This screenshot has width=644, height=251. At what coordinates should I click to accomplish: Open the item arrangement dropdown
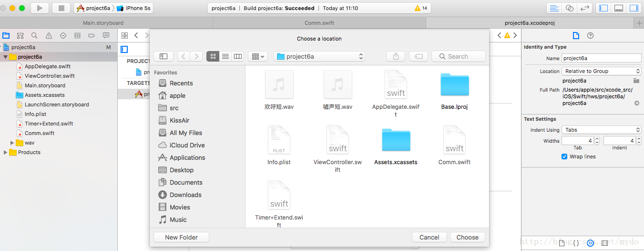coord(258,56)
